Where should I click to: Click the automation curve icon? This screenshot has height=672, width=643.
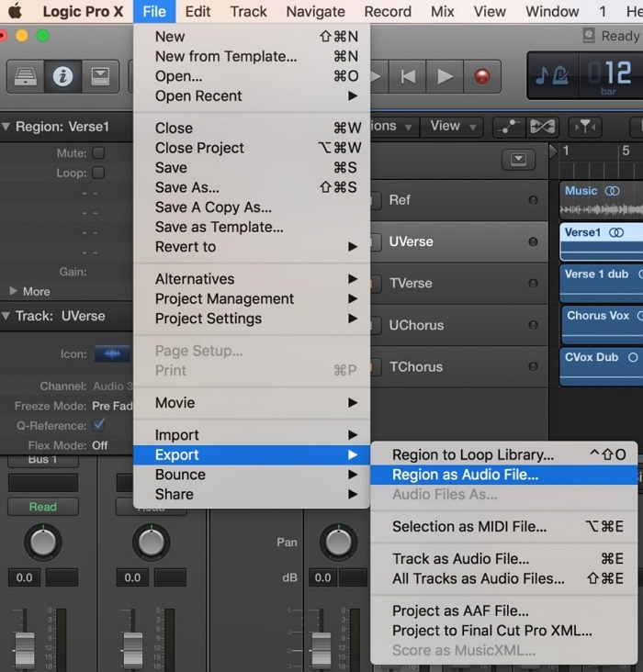(x=509, y=127)
